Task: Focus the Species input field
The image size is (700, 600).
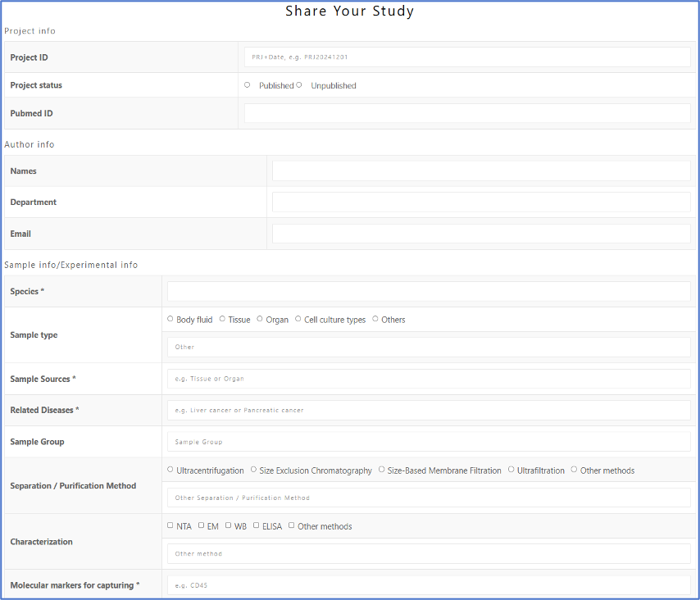Action: click(x=429, y=291)
